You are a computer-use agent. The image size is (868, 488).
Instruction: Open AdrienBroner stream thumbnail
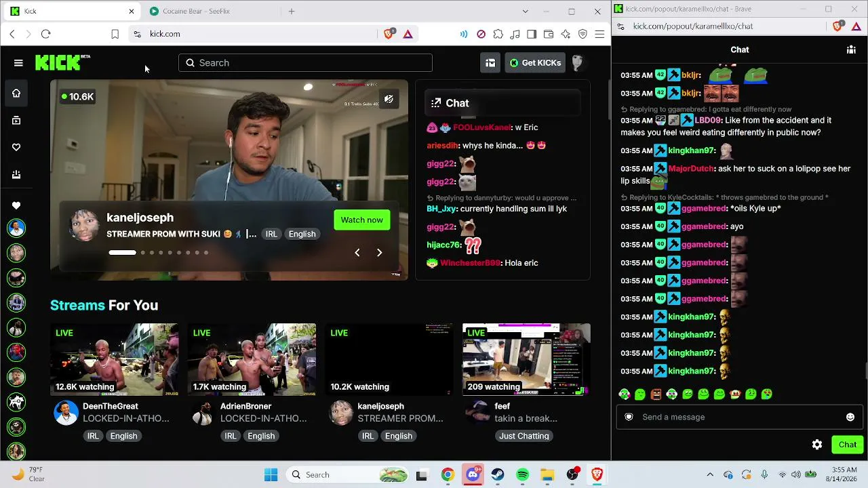[252, 360]
